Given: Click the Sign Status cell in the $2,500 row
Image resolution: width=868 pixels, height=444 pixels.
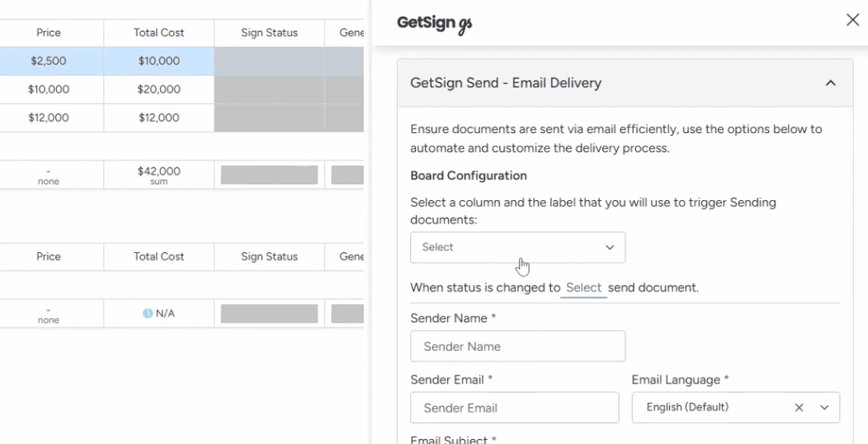Looking at the screenshot, I should pyautogui.click(x=269, y=61).
